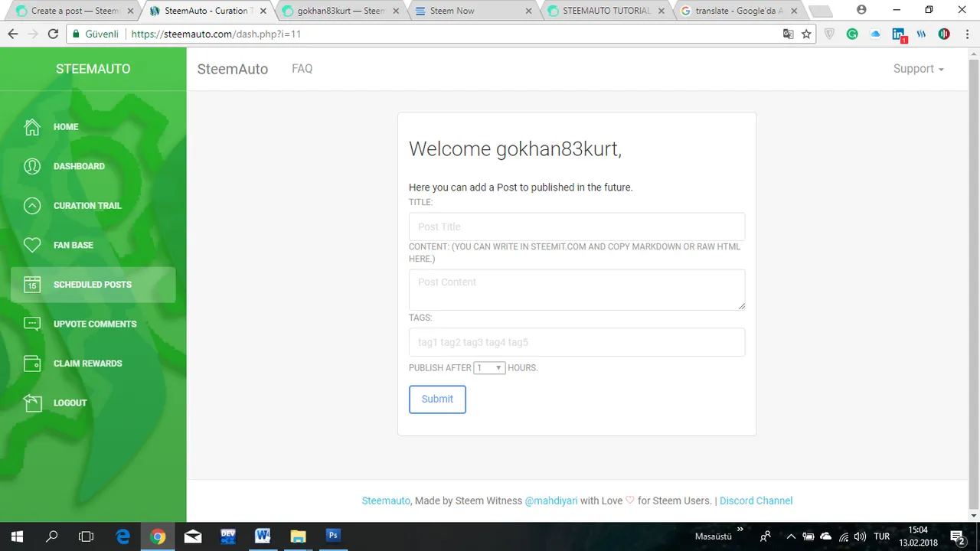The width and height of the screenshot is (980, 551).
Task: Open the @mahdiyari profile link
Action: pyautogui.click(x=551, y=501)
